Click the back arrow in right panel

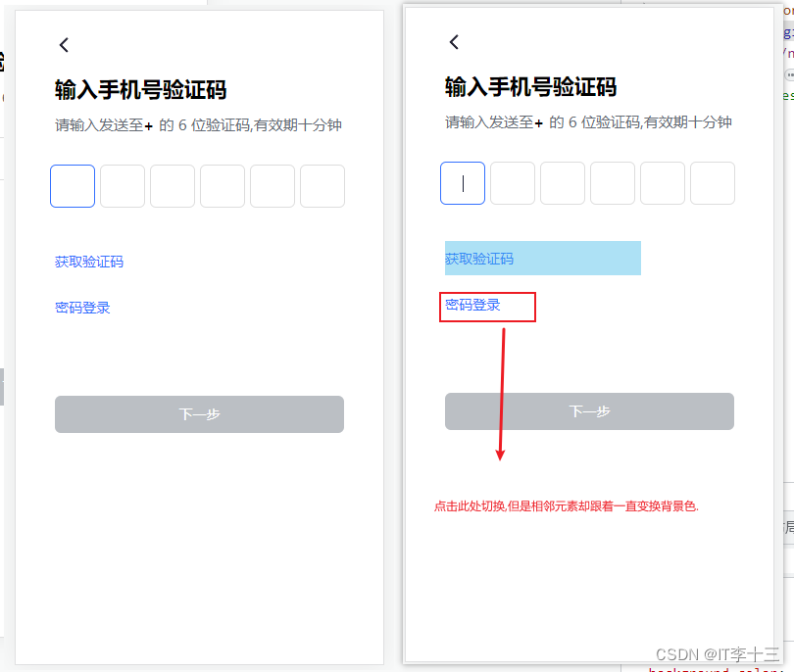coord(454,42)
